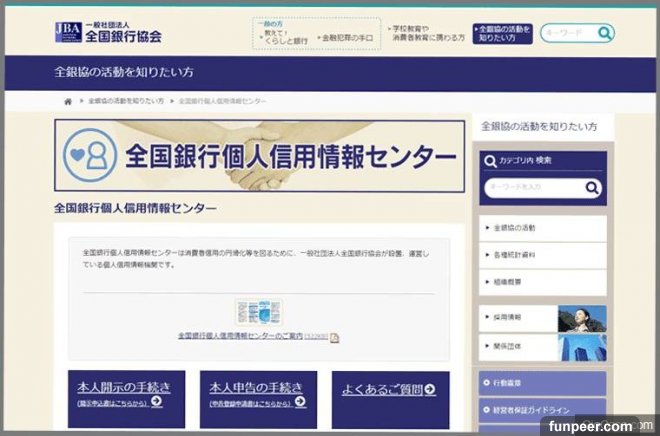
Task: Click the brochure thumbnail above ご案内 link
Action: tap(258, 311)
